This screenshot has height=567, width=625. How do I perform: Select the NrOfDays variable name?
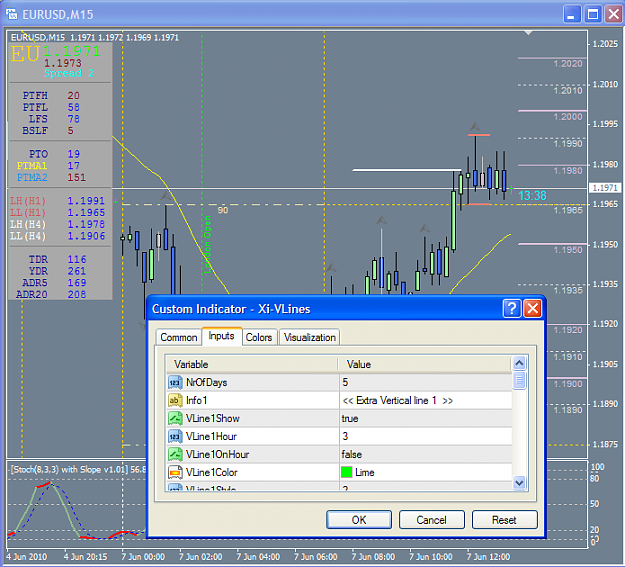point(206,383)
